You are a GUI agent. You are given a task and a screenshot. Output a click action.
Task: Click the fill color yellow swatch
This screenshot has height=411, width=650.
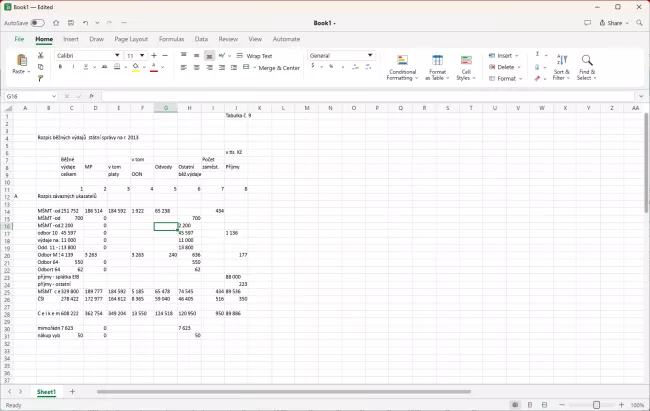click(x=136, y=67)
